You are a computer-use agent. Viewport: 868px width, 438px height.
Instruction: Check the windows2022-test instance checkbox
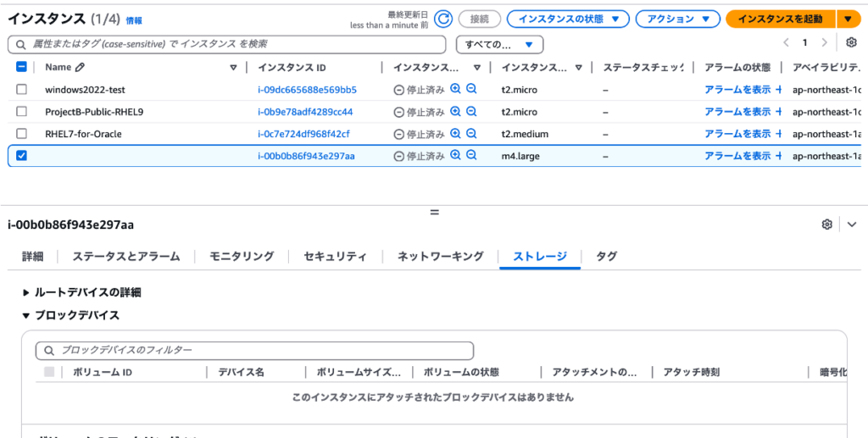point(22,90)
